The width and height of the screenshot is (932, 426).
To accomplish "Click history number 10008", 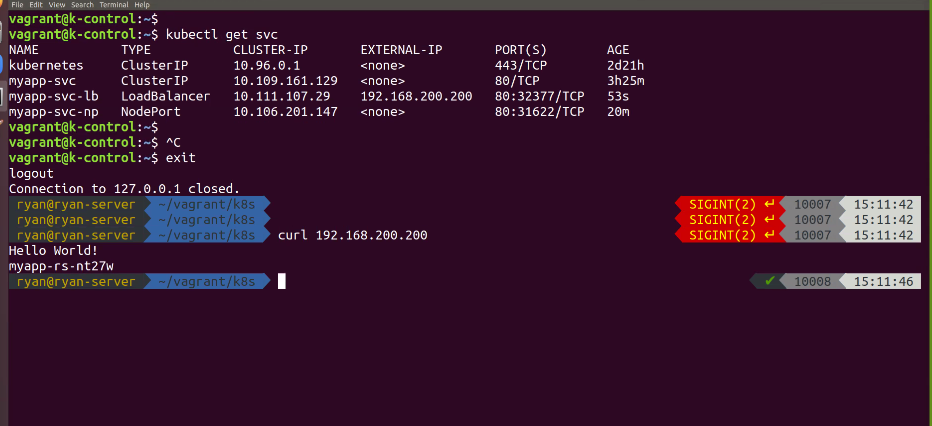I will 813,281.
